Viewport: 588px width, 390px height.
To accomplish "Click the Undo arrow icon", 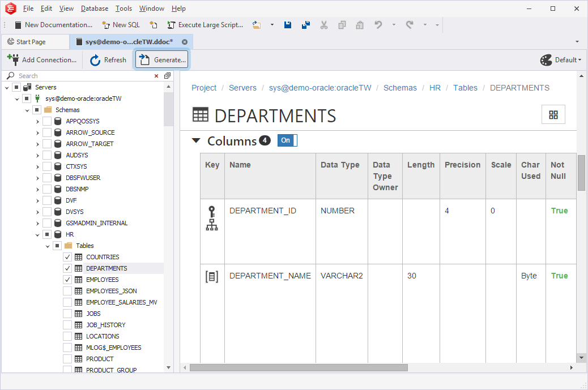I will point(378,25).
